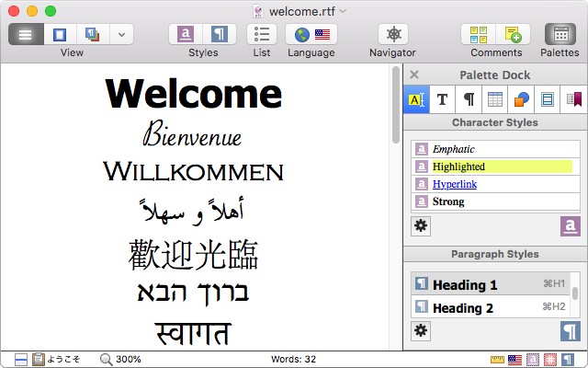The width and height of the screenshot is (588, 368).
Task: Open Paragraph Styles gear menu
Action: click(421, 331)
